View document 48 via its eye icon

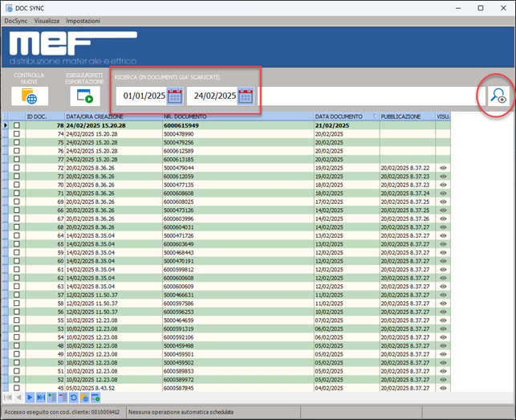click(443, 346)
